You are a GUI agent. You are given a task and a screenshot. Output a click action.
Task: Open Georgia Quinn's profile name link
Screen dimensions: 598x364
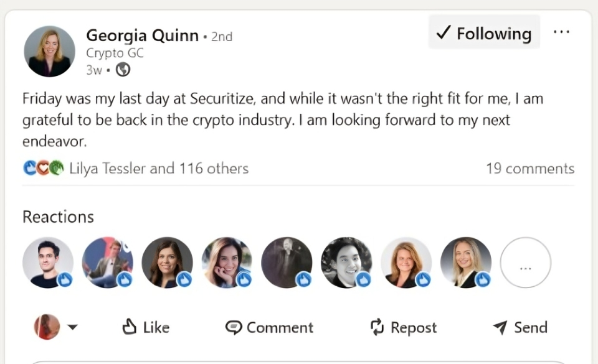[142, 35]
